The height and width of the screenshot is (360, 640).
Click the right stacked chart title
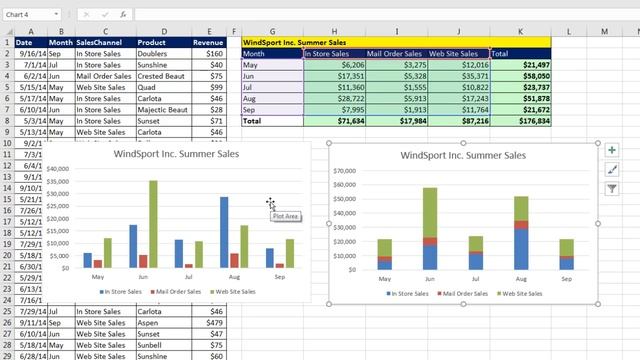(x=463, y=155)
